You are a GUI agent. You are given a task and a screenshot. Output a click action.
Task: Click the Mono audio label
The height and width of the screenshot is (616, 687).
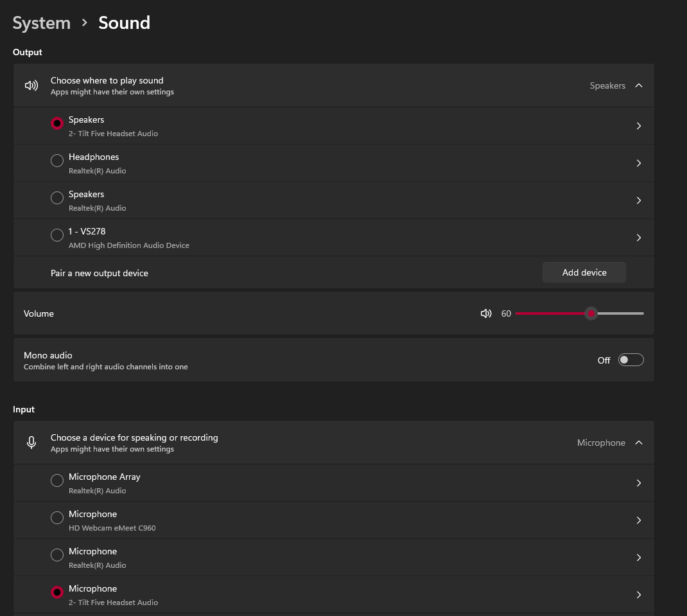[48, 355]
